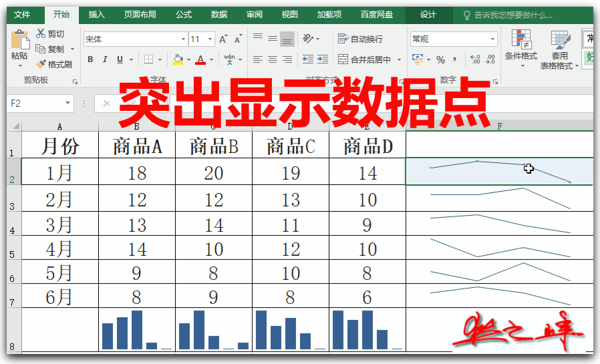
Task: Apply comma thousands separator style
Action: pos(455,59)
